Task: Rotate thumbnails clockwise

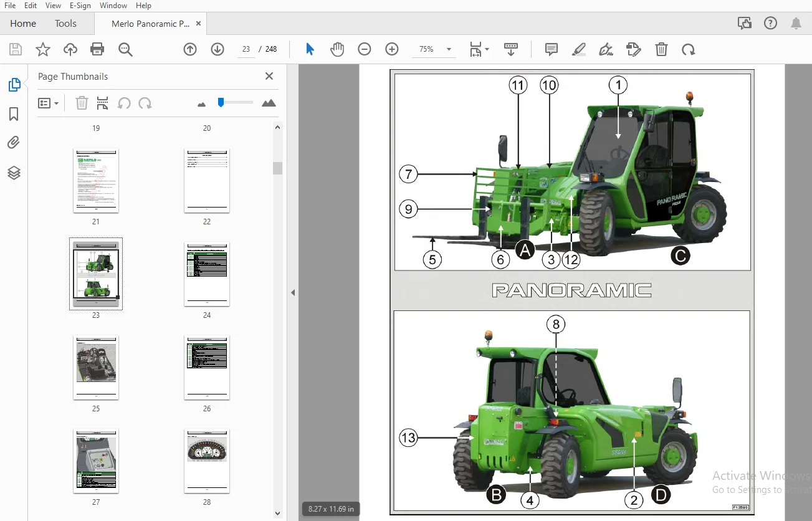Action: pos(145,103)
